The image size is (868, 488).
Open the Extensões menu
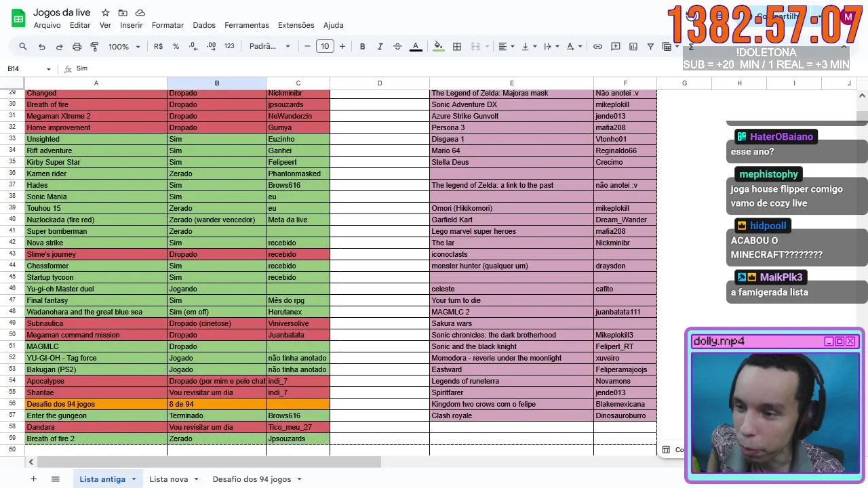296,25
